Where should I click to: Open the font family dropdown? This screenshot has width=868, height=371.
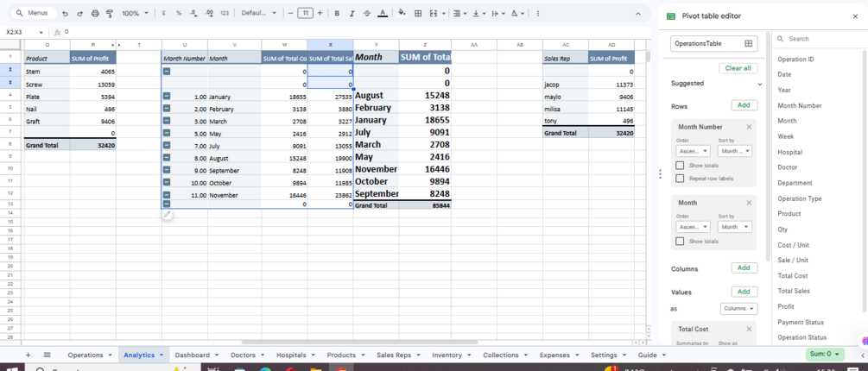click(258, 13)
